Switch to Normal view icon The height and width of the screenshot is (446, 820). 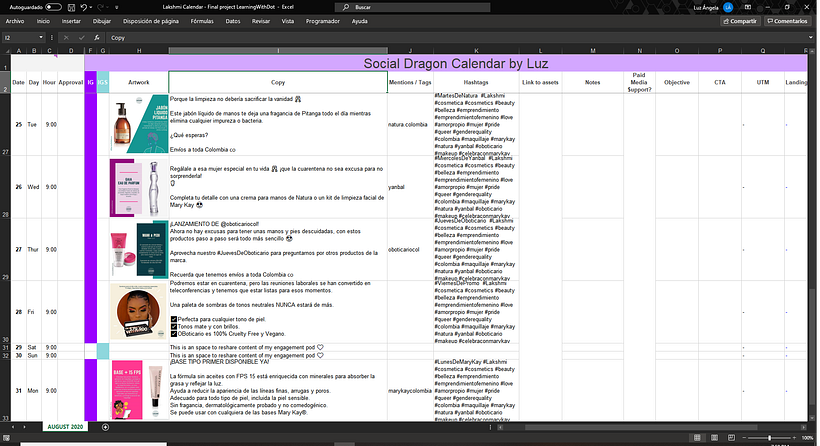697,438
